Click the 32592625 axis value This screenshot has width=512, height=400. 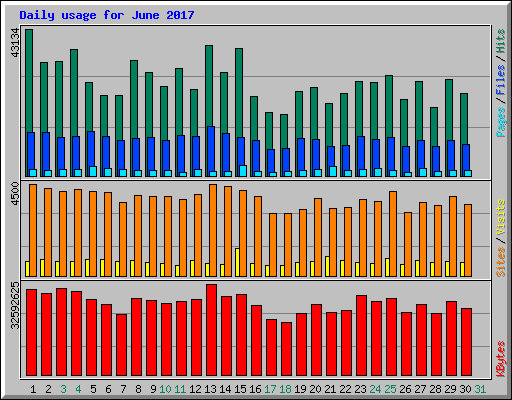[x=15, y=305]
